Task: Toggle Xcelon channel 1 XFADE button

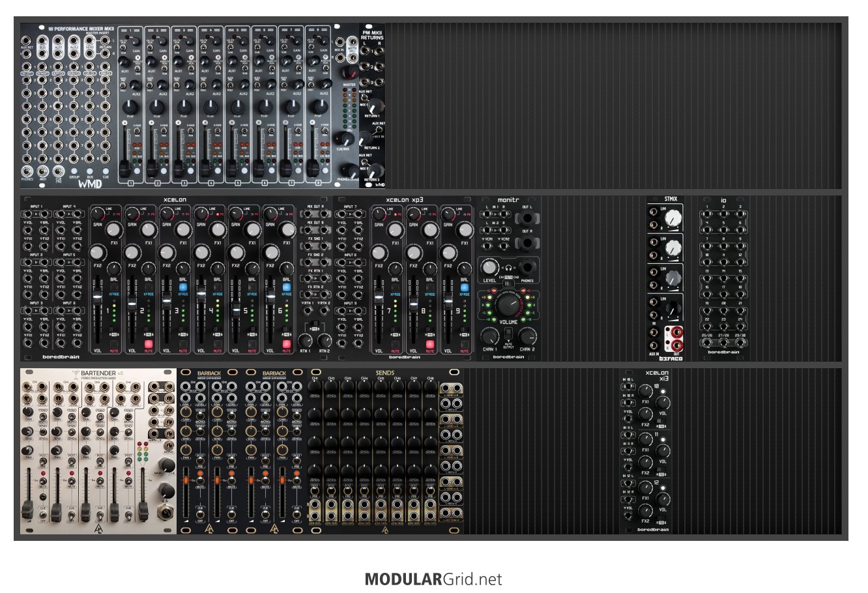Action: 113,287
